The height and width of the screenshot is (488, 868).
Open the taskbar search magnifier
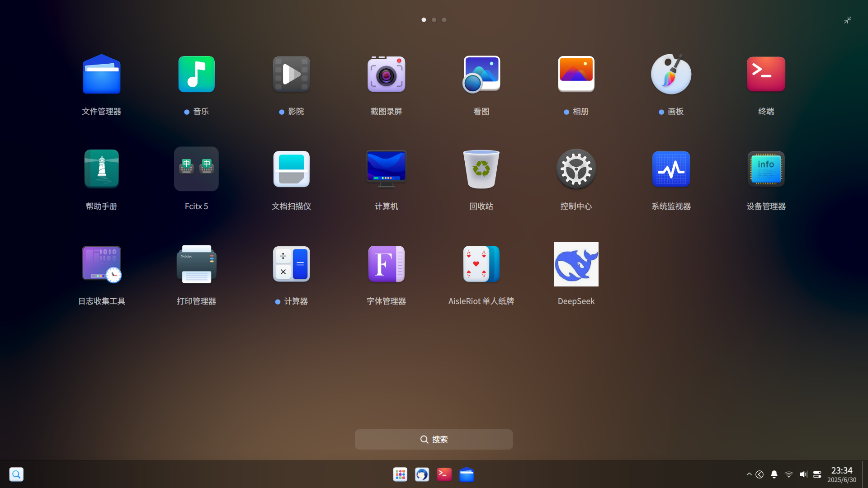tap(16, 474)
